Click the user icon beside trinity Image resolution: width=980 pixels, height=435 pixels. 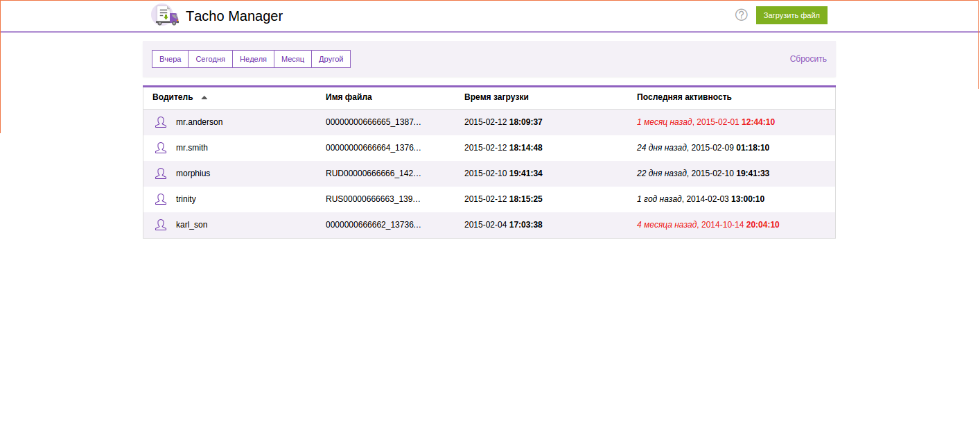tap(161, 199)
